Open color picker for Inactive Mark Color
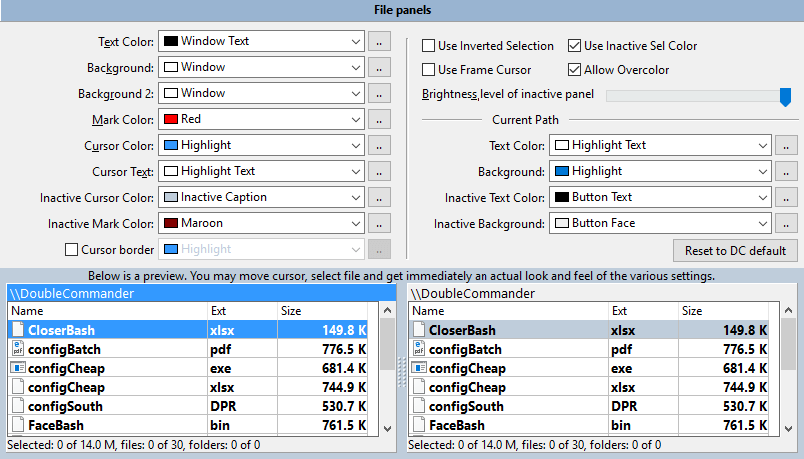 (379, 224)
